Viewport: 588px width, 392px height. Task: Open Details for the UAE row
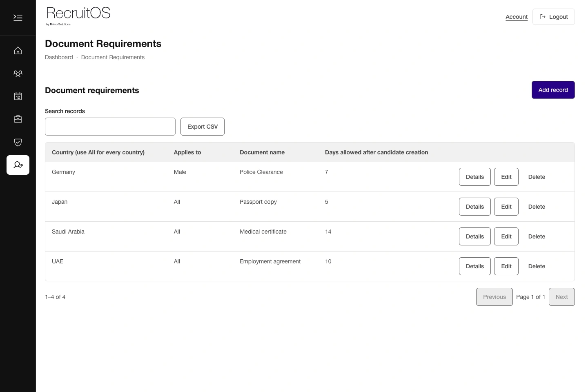[475, 266]
